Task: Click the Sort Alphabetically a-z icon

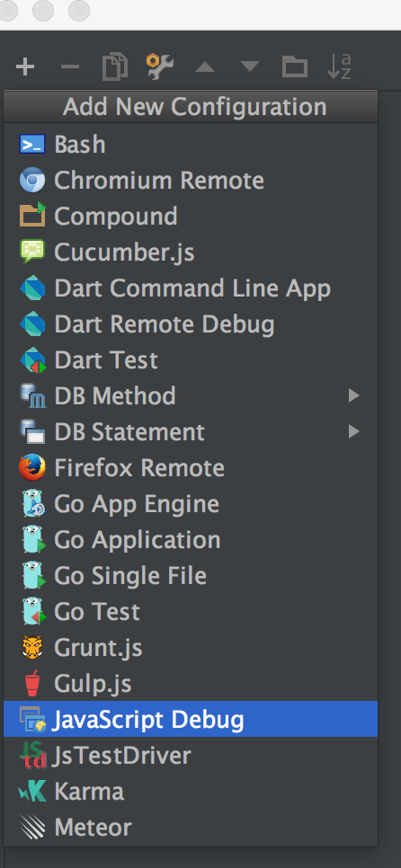Action: tap(340, 67)
